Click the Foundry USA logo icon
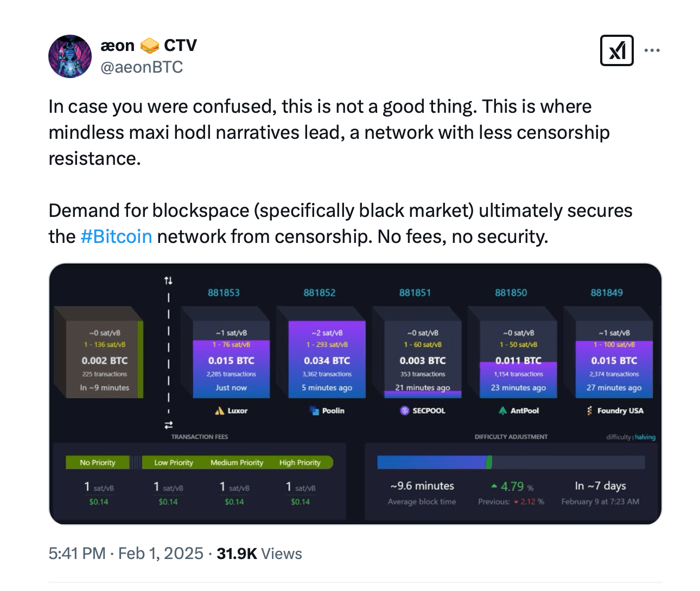This screenshot has height=591, width=700. coord(589,411)
